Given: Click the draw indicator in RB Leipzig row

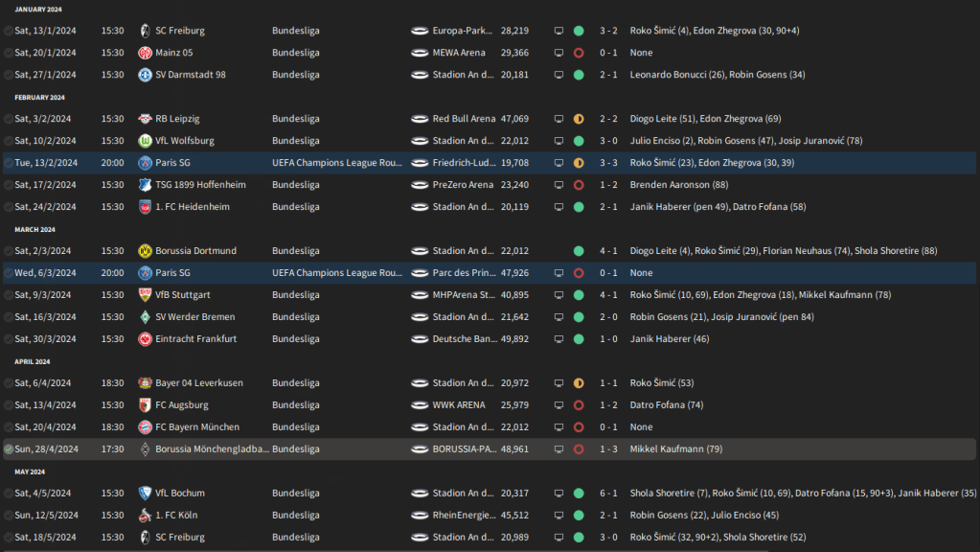Looking at the screenshot, I should pos(579,119).
